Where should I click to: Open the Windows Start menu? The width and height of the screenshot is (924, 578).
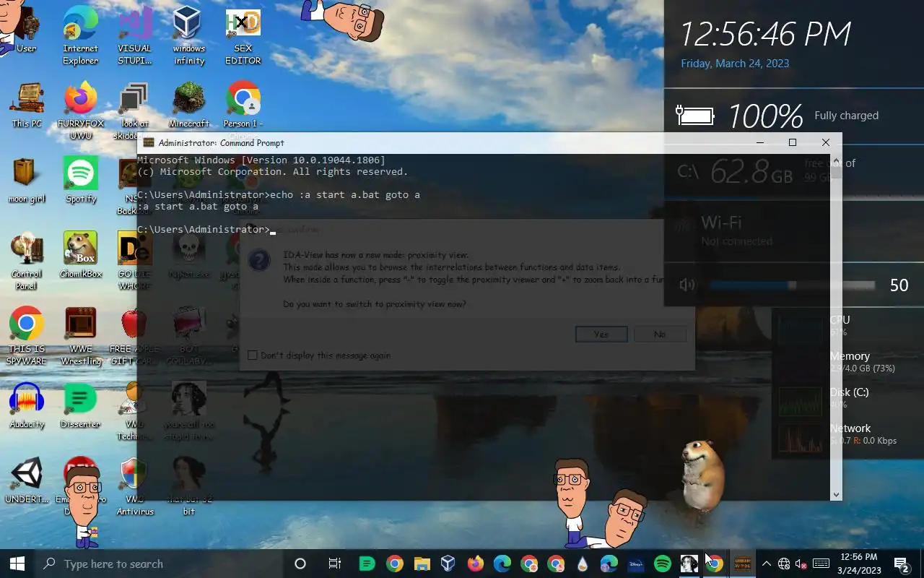coord(17,564)
